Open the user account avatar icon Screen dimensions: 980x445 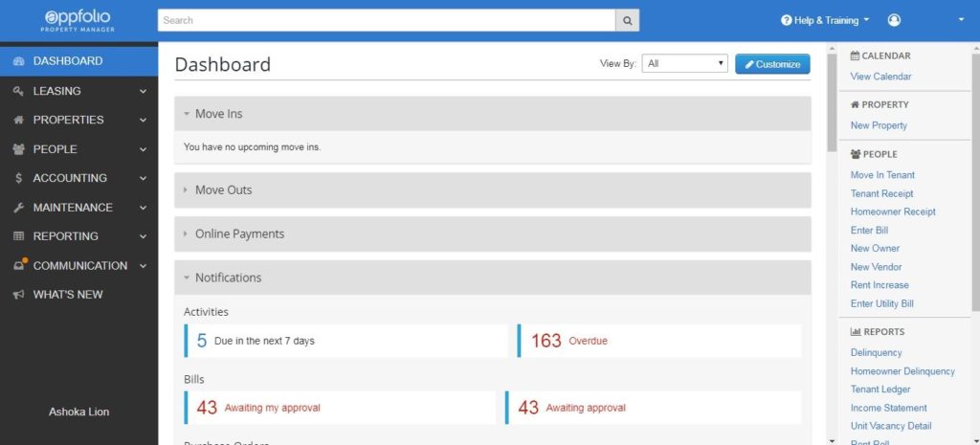pyautogui.click(x=894, y=21)
